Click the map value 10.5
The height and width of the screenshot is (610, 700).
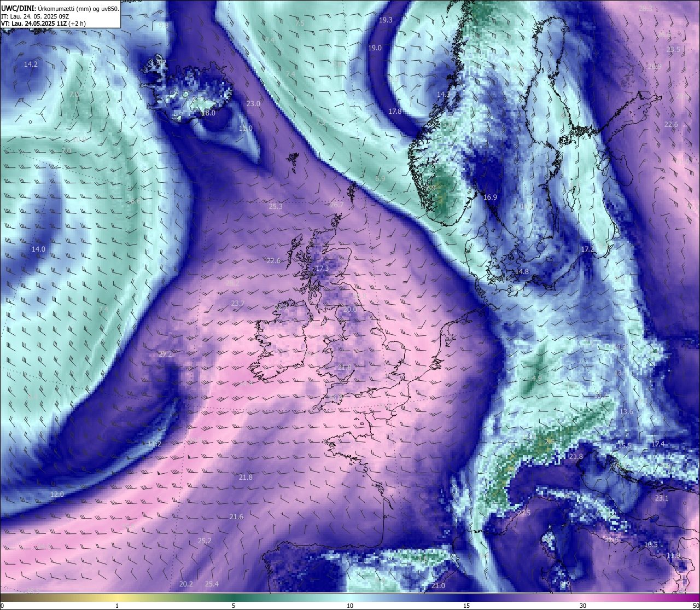(651, 544)
